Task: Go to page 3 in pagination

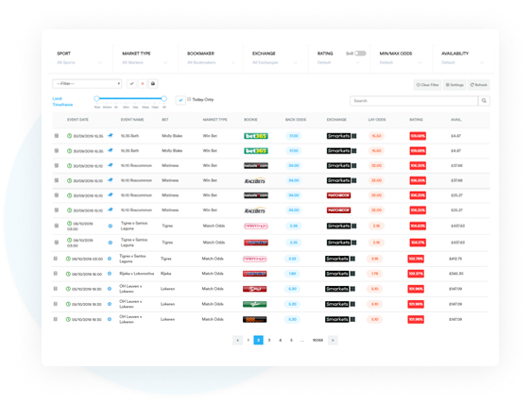Action: tap(269, 341)
